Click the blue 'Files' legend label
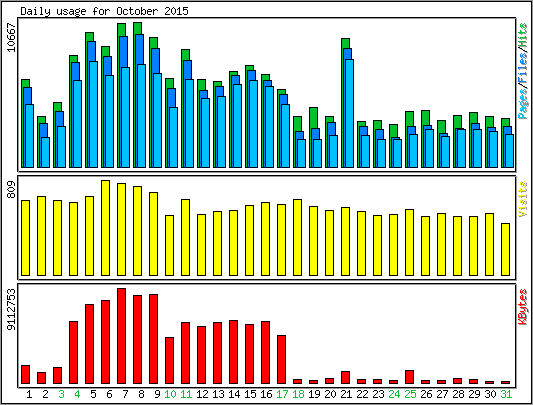The height and width of the screenshot is (405, 533). [x=523, y=68]
